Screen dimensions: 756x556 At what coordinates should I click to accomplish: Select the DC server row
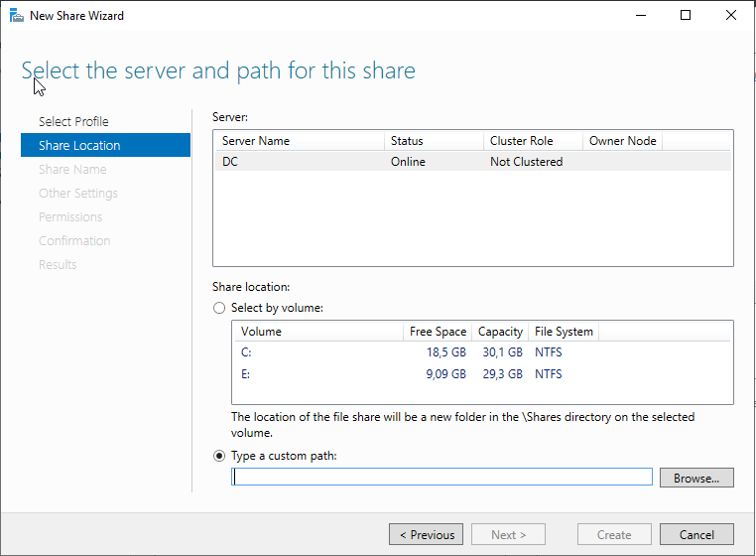[473, 162]
